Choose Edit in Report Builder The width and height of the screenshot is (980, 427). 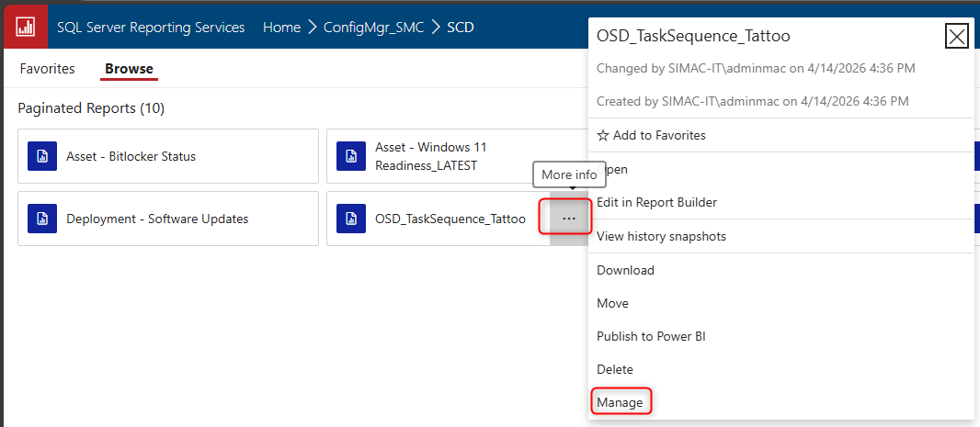(657, 202)
